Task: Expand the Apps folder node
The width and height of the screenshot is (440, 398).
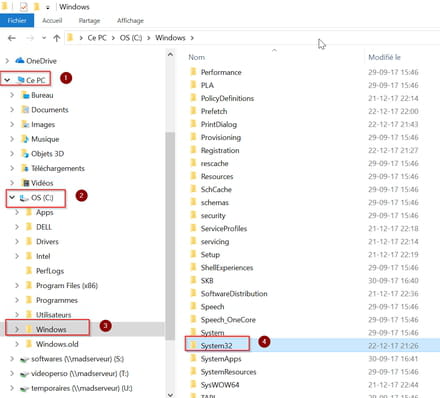Action: (x=17, y=212)
